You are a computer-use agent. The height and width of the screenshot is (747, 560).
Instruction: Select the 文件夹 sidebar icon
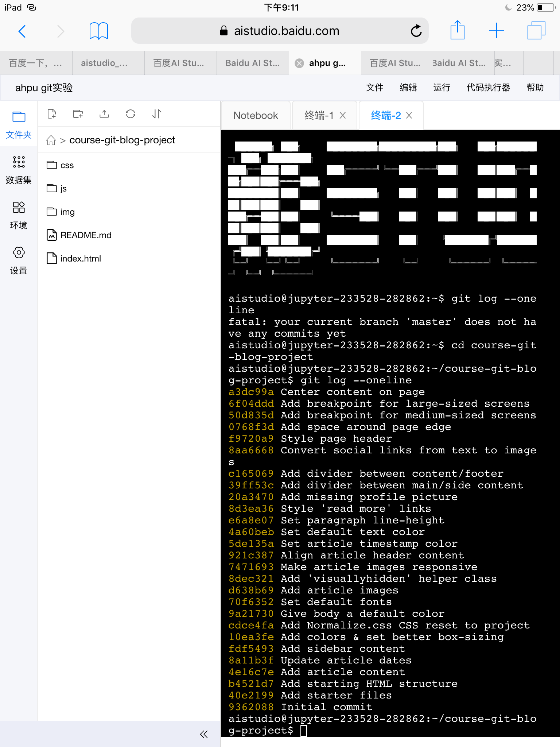(19, 124)
